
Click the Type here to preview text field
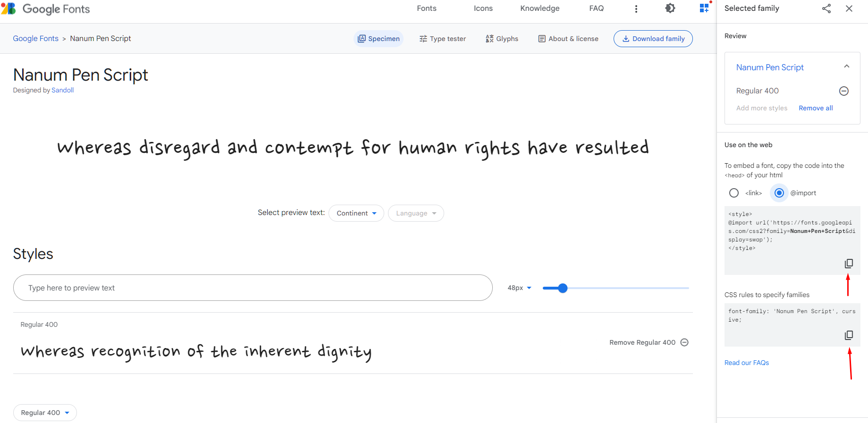click(x=253, y=288)
